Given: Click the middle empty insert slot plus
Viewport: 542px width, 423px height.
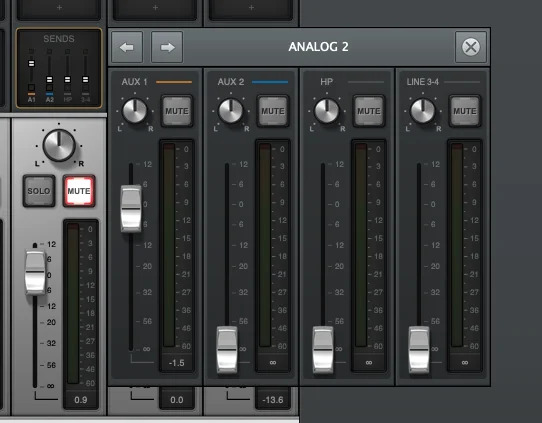Looking at the screenshot, I should (x=155, y=8).
